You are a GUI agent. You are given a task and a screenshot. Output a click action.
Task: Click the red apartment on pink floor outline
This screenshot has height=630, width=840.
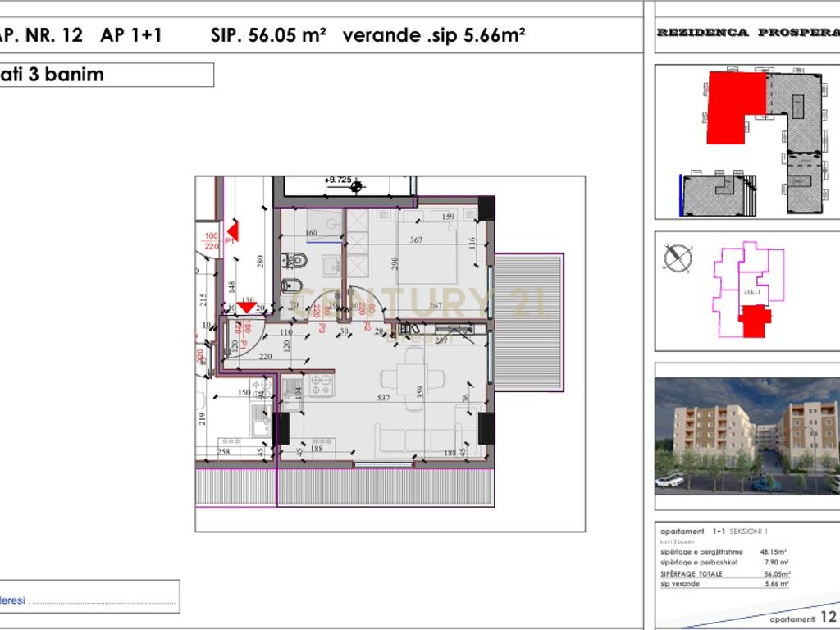(754, 321)
